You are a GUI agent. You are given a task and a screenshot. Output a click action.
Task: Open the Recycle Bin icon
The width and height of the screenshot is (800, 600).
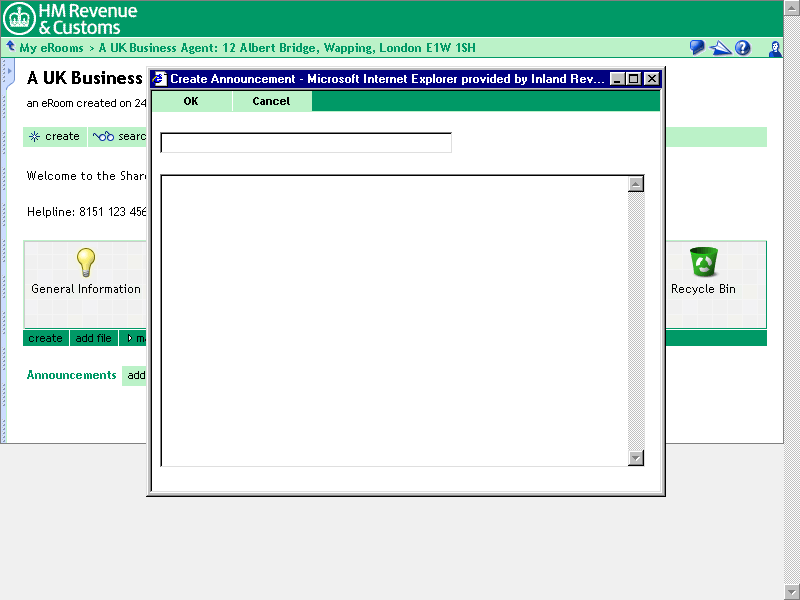703,263
